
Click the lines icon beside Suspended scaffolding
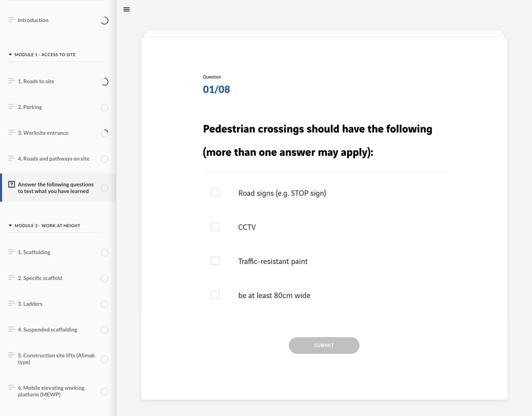(x=11, y=329)
